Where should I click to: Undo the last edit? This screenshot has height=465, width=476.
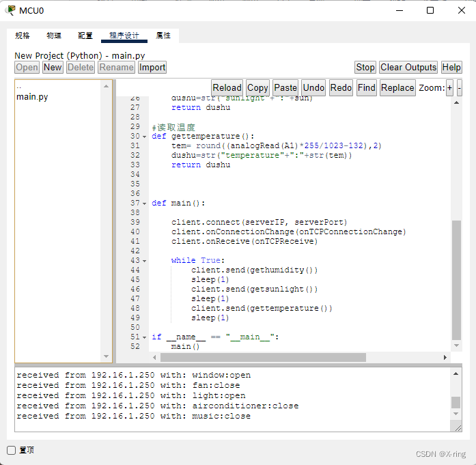point(313,87)
